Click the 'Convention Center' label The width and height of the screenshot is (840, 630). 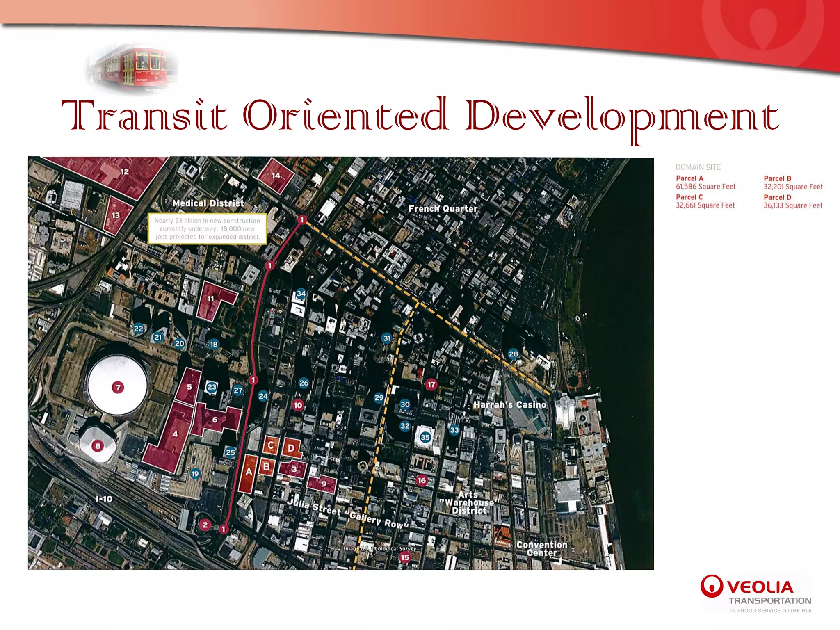pyautogui.click(x=542, y=549)
